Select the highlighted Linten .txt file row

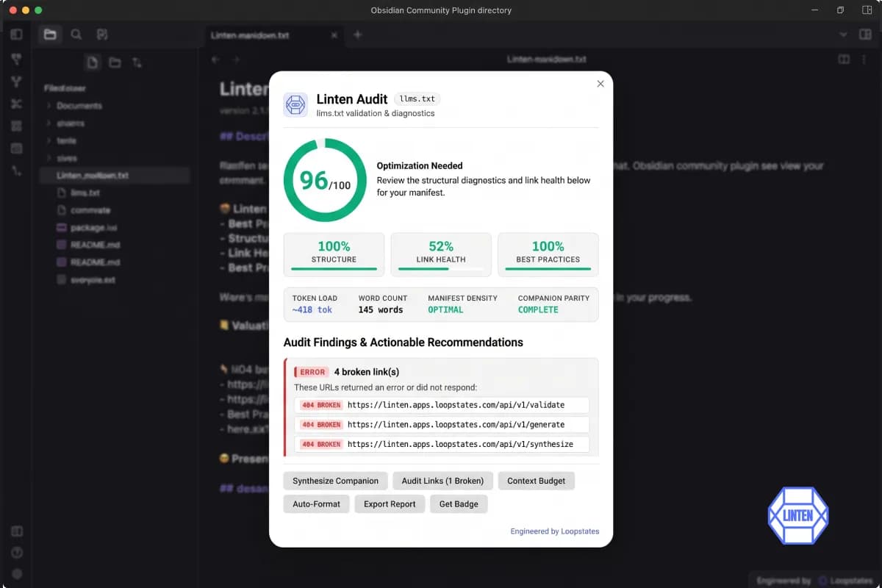[x=116, y=176]
